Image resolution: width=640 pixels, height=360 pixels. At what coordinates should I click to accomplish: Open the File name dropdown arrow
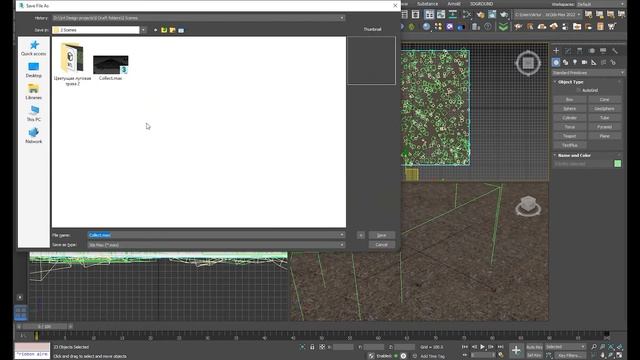coord(342,235)
